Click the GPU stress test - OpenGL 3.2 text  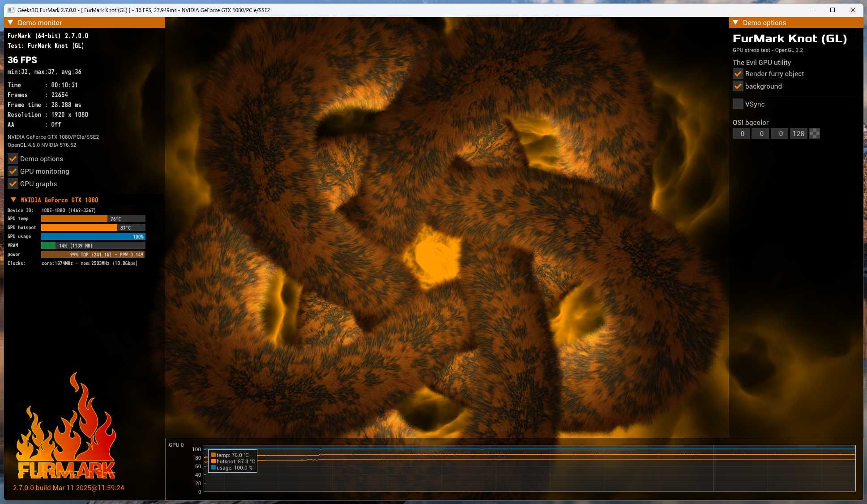click(768, 50)
